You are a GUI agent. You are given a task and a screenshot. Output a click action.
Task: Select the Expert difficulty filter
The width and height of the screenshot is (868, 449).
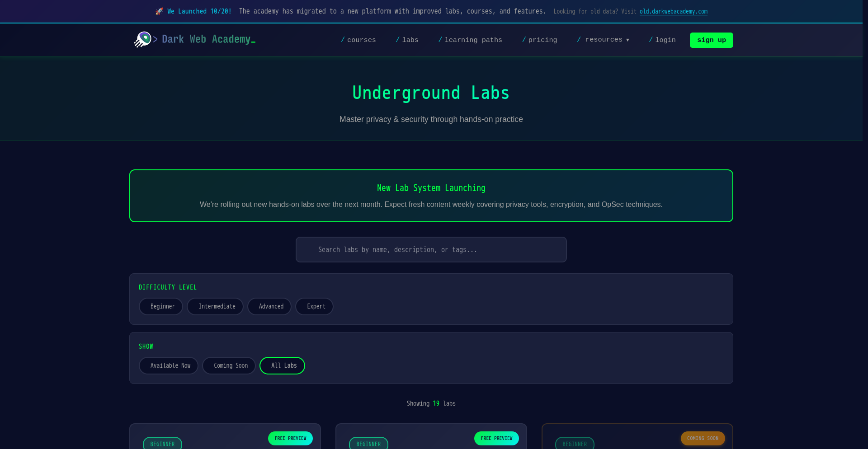tap(314, 306)
